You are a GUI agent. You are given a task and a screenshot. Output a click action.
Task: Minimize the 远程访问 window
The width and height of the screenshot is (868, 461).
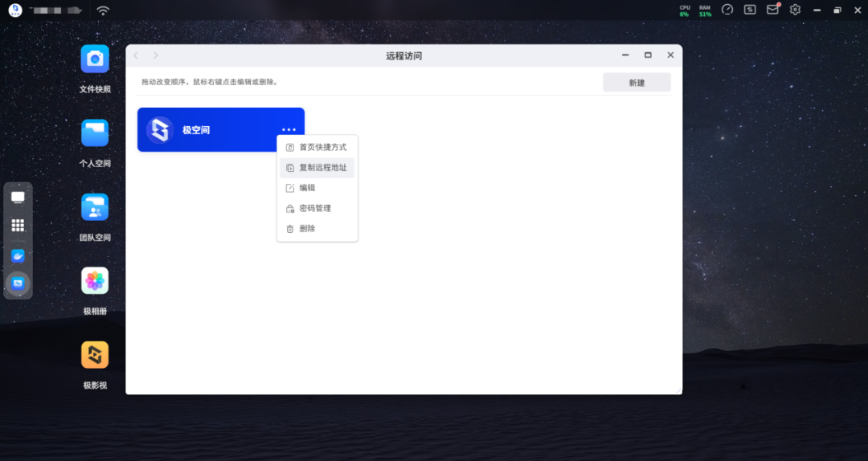coord(625,55)
